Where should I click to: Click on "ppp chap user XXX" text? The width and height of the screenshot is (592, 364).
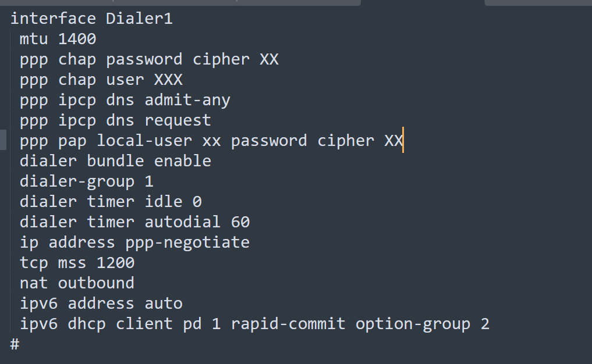point(101,80)
